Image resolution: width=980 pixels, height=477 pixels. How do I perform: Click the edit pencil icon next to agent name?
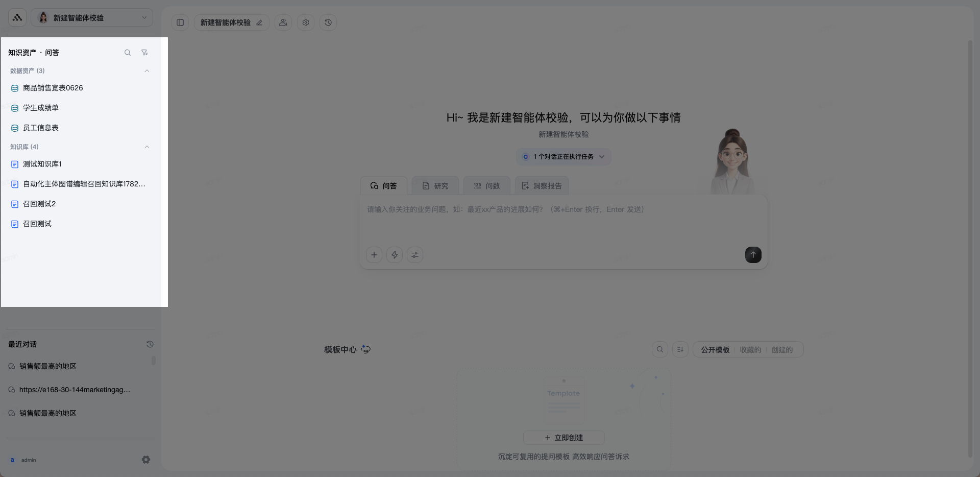[259, 22]
